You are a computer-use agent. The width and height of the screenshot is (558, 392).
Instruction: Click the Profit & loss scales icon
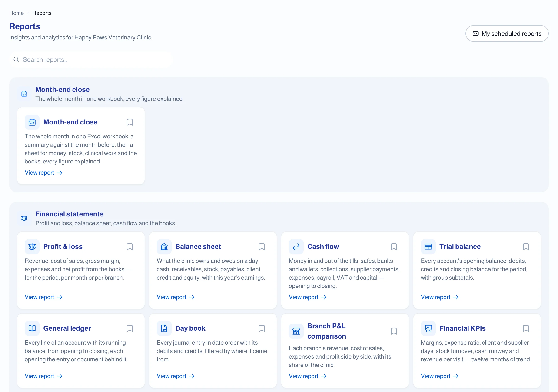point(32,247)
